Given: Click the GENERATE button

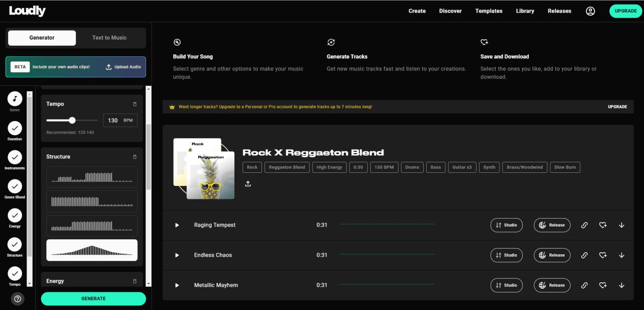Looking at the screenshot, I should [x=93, y=298].
